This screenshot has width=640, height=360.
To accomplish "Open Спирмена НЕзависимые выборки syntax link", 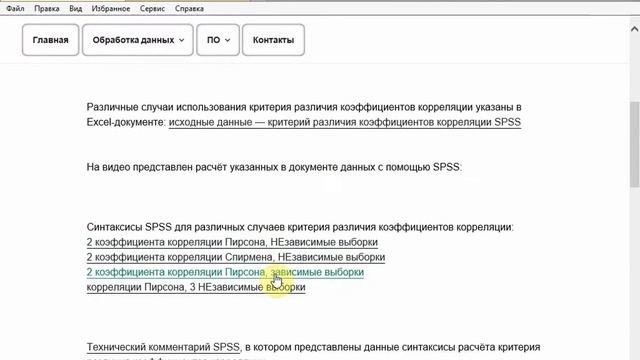I will [x=236, y=257].
